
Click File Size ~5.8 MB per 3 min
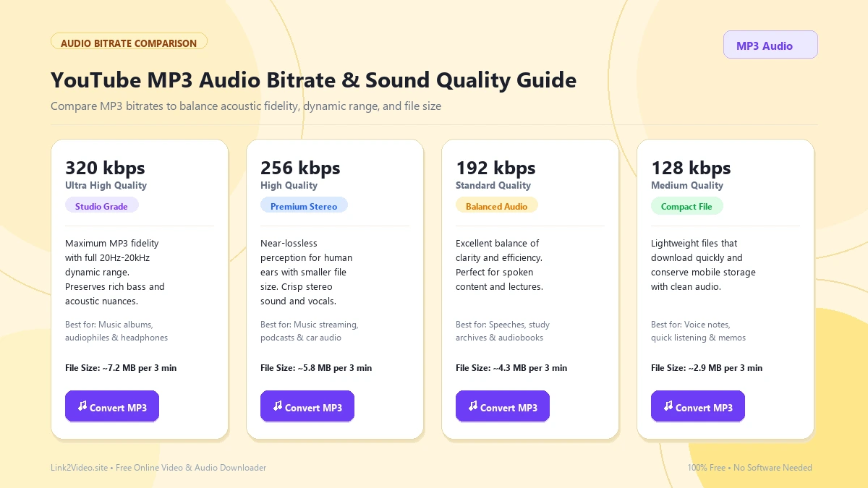click(316, 367)
